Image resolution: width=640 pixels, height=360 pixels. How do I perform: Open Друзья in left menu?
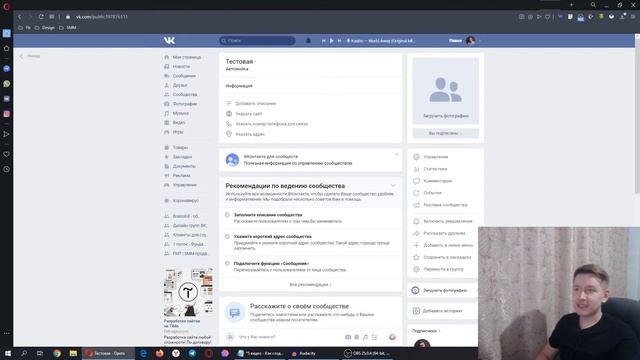click(180, 85)
